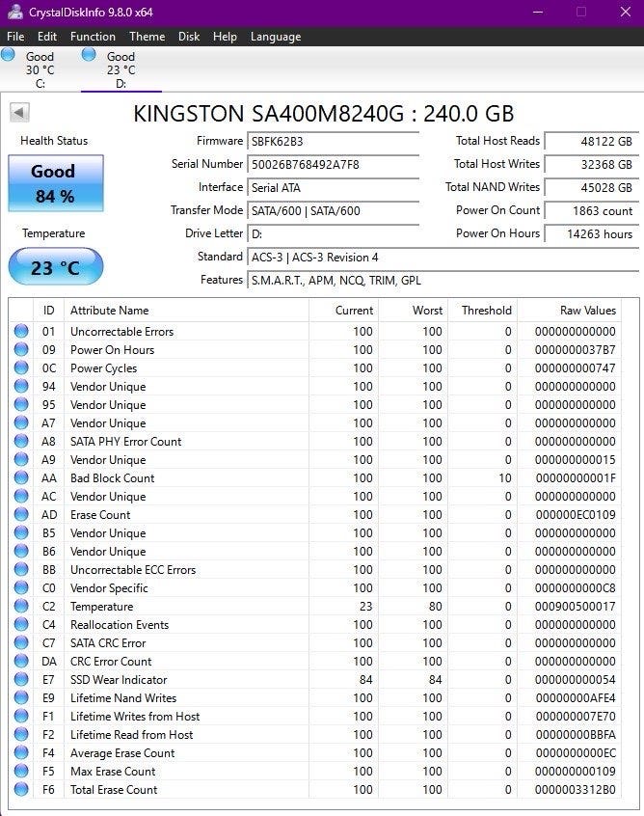Screen dimensions: 644x816
Task: Open the Function menu
Action: click(x=93, y=37)
